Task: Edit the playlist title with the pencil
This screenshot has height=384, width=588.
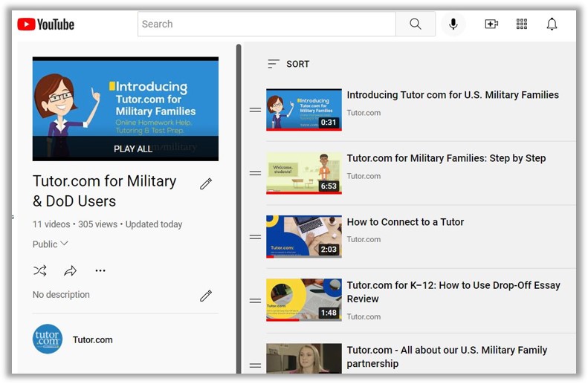Action: [x=206, y=183]
